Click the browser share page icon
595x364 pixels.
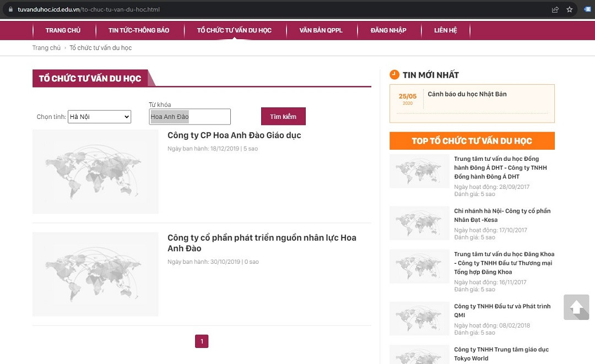[x=555, y=9]
